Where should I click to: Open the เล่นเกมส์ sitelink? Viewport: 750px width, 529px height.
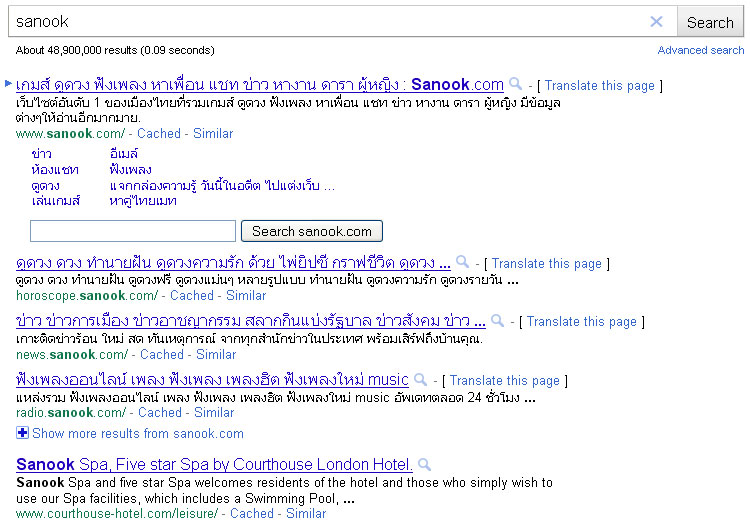click(x=55, y=201)
